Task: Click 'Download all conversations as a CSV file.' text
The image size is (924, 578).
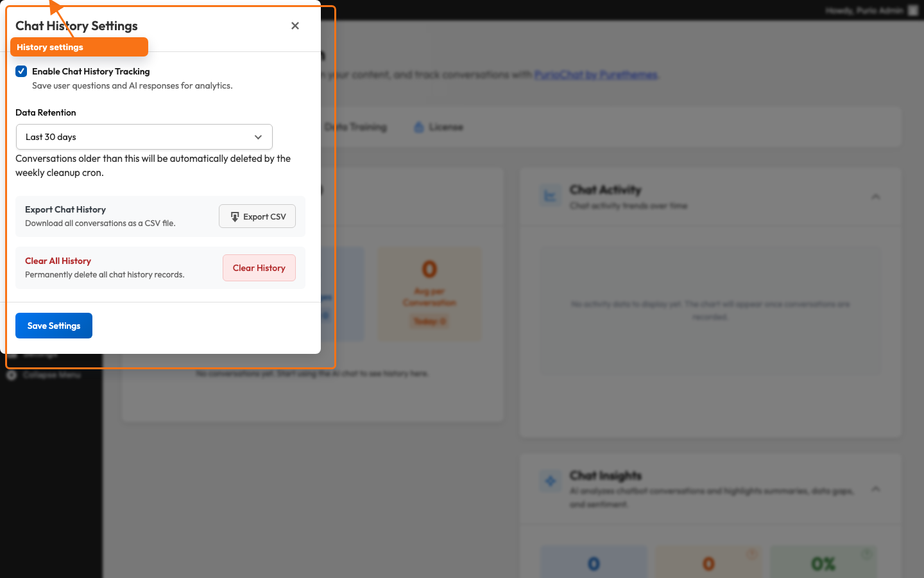Action: point(100,223)
